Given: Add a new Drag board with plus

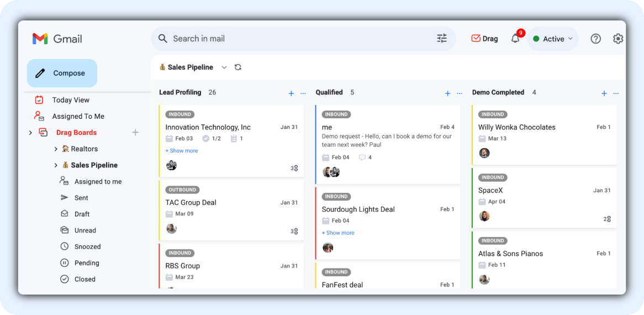Looking at the screenshot, I should [135, 133].
